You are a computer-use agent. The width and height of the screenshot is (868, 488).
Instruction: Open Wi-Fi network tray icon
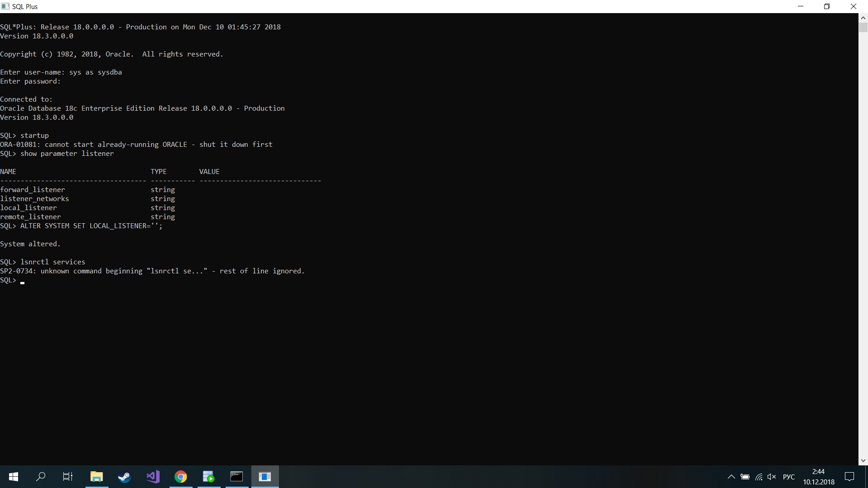(759, 477)
